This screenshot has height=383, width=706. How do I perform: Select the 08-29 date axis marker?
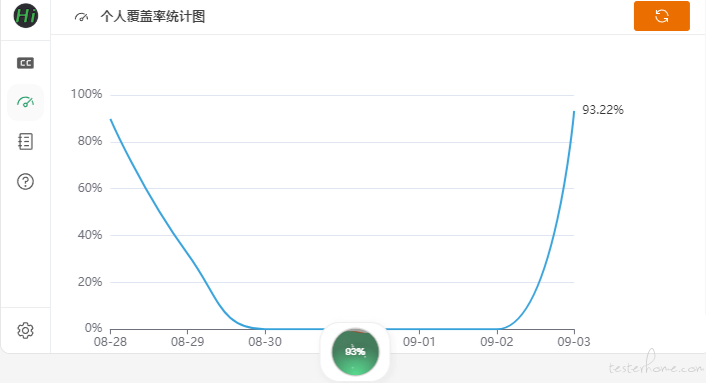pos(187,342)
